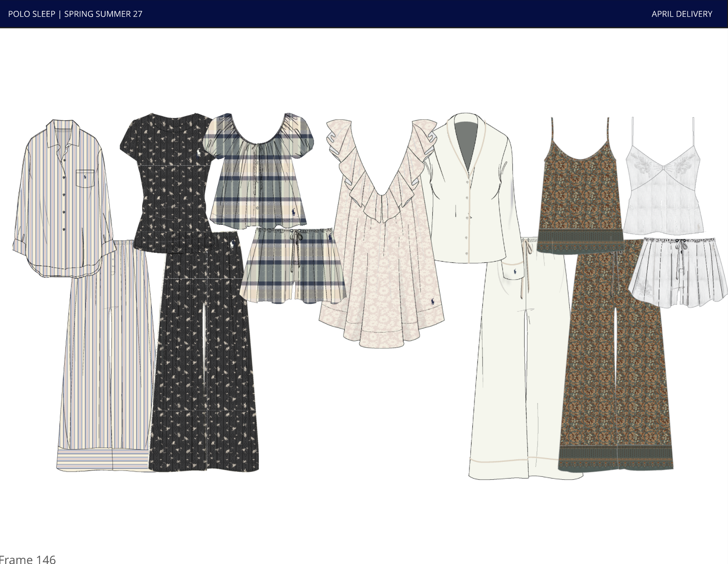Image resolution: width=728 pixels, height=564 pixels.
Task: Select the "APRIL DELIVERY" header text
Action: tap(682, 14)
